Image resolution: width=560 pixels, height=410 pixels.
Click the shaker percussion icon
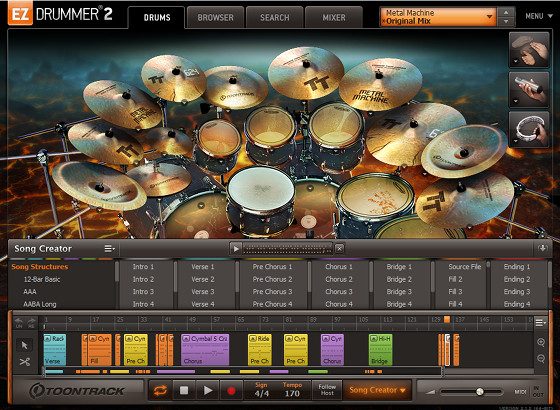pos(529,89)
